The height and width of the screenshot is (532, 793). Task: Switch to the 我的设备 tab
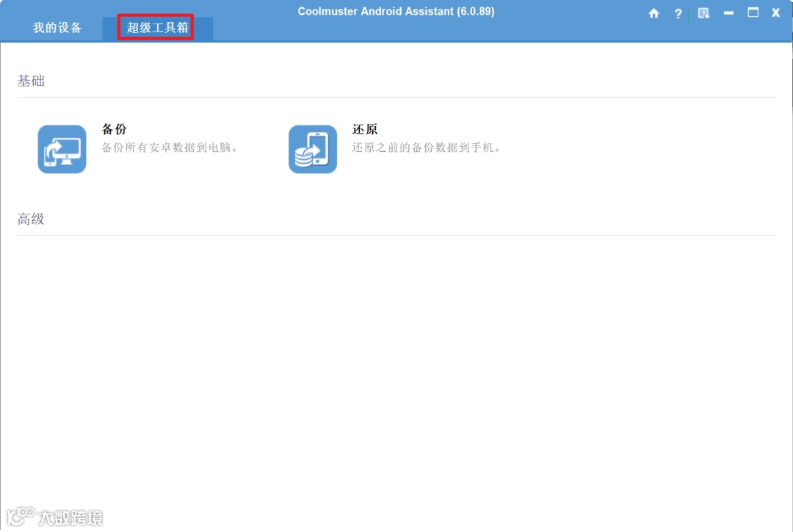tap(57, 28)
